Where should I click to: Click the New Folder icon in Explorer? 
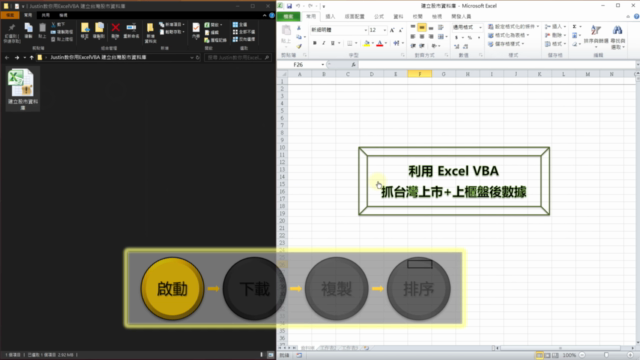[x=150, y=28]
